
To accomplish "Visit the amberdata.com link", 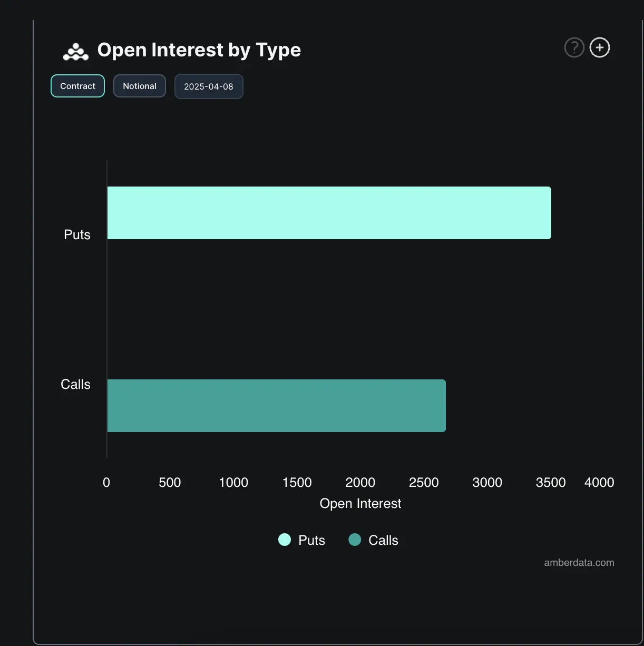I will click(x=579, y=562).
